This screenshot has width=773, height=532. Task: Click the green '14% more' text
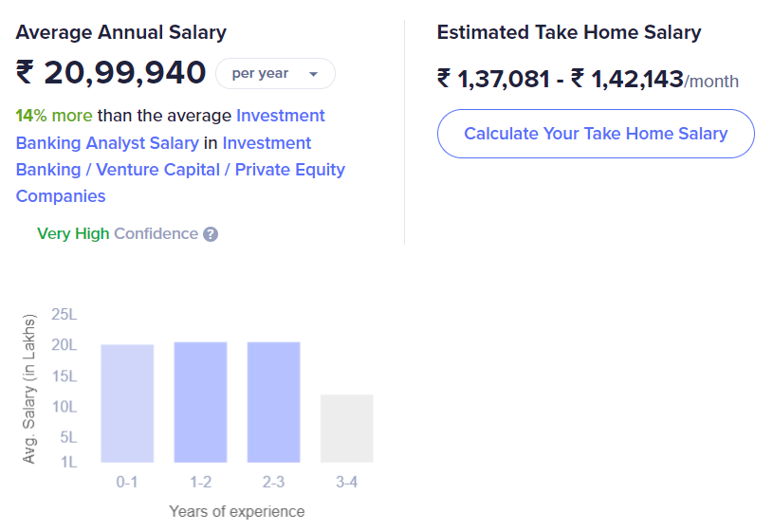point(54,116)
